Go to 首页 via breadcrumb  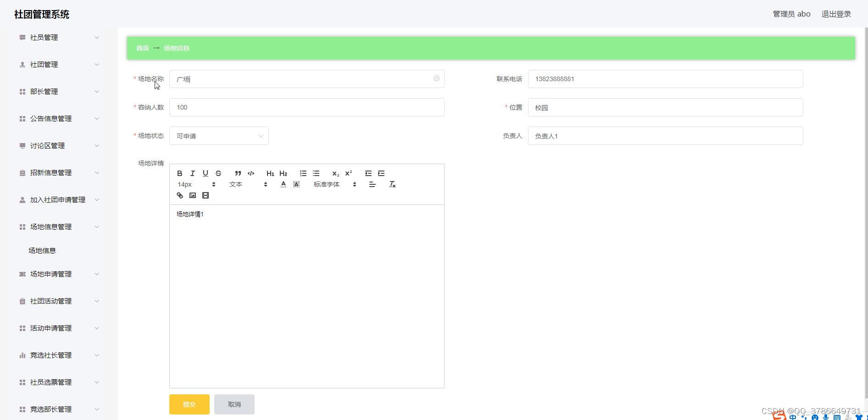[x=143, y=48]
